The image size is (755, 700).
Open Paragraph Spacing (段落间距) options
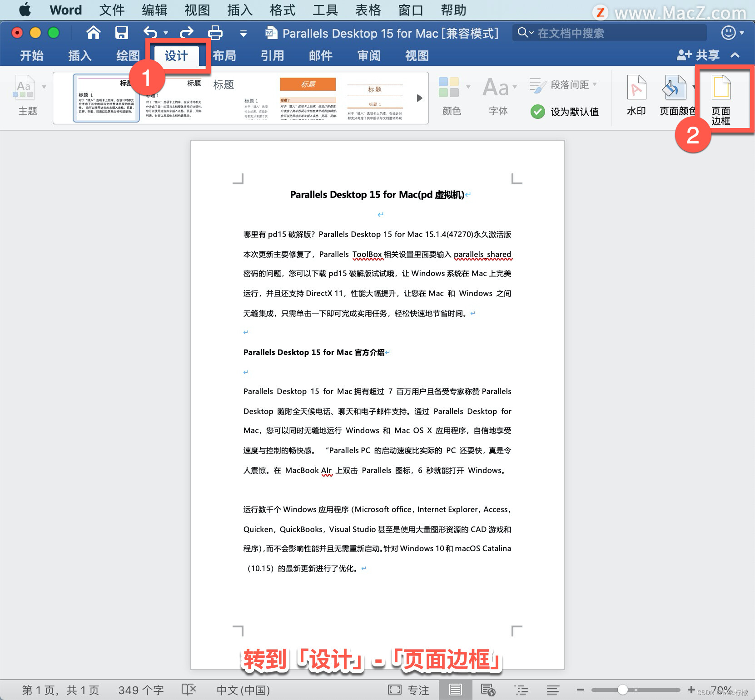pyautogui.click(x=563, y=85)
